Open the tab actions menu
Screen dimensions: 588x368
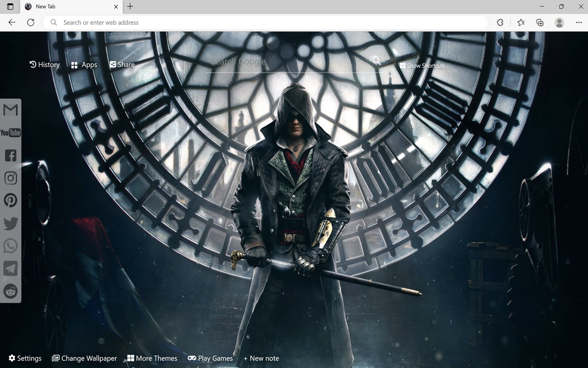pos(10,6)
